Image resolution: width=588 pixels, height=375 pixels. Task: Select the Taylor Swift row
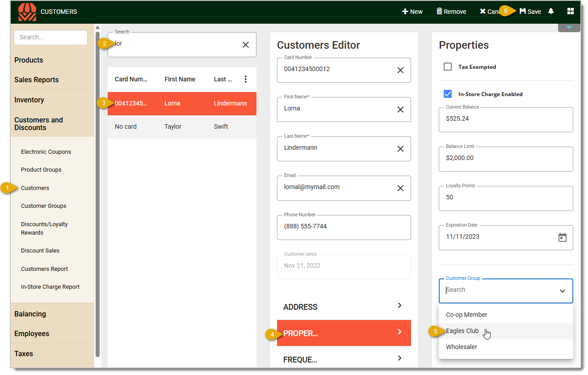click(x=182, y=126)
